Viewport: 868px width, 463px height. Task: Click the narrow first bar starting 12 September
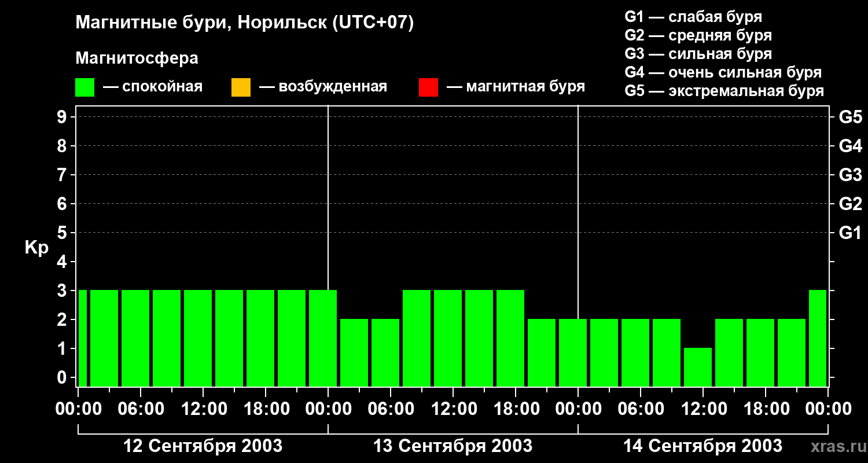coord(82,338)
